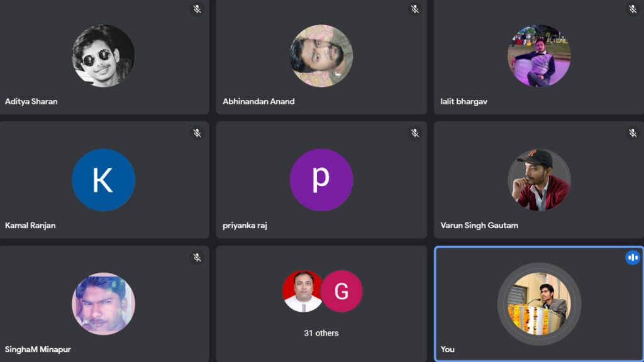
Task: Select your own profile picture in the You tile
Action: pyautogui.click(x=539, y=304)
